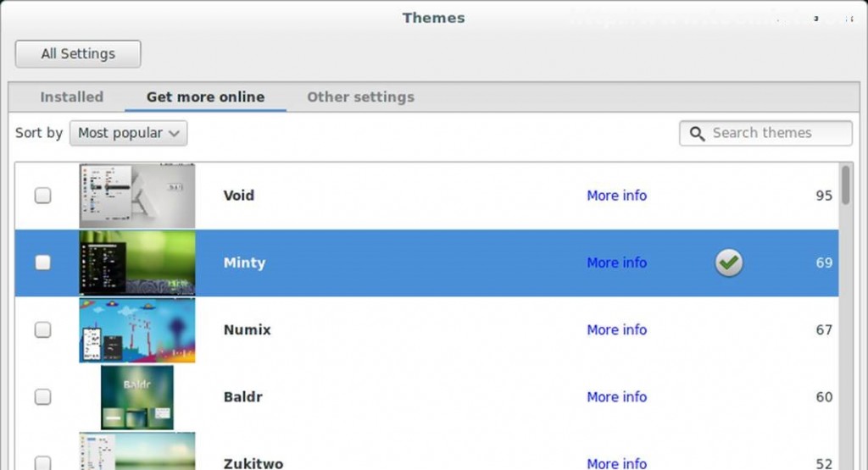Check the Numix theme checkbox
868x470 pixels.
42,329
